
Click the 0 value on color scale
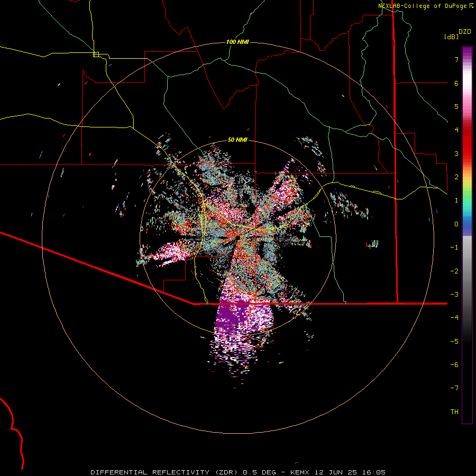coord(456,224)
